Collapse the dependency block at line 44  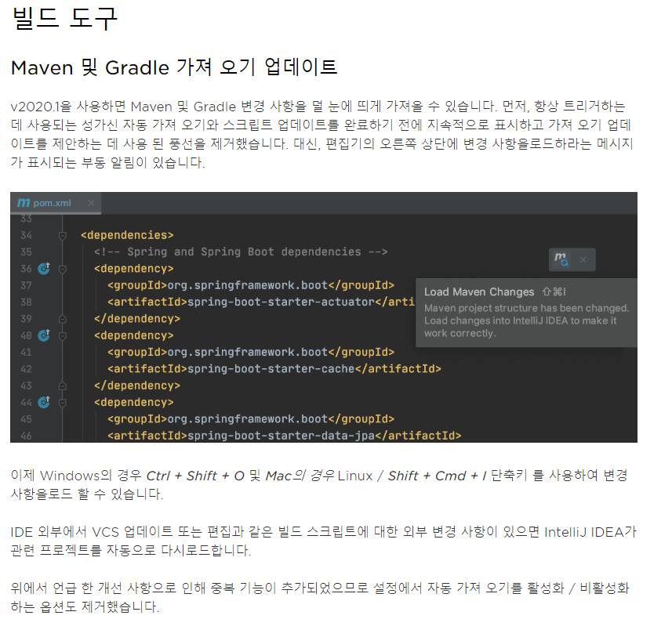click(63, 402)
